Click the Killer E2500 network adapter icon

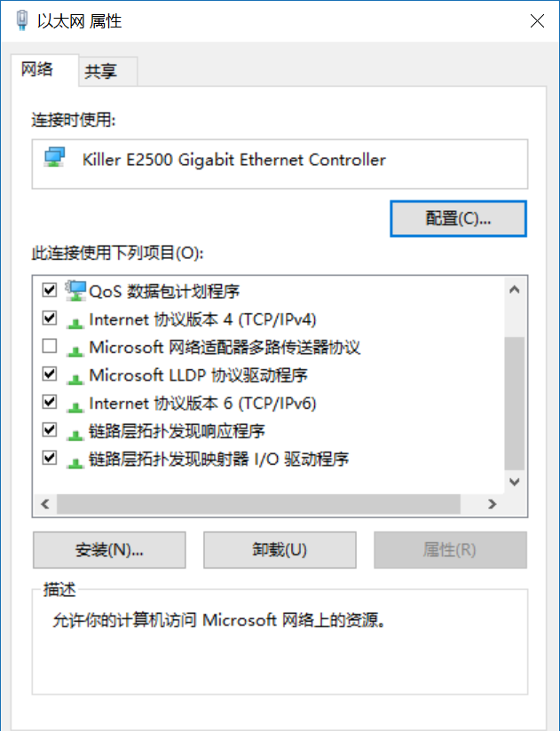54,161
